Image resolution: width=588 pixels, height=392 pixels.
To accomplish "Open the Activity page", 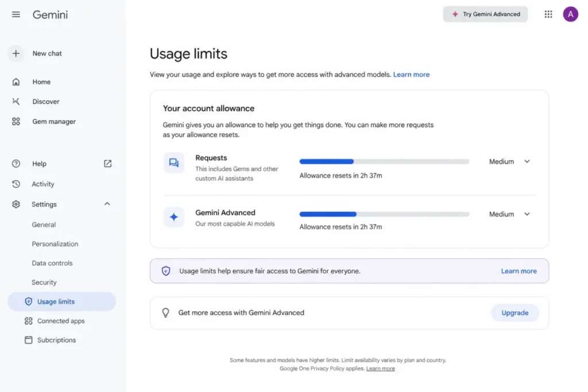I will point(42,184).
